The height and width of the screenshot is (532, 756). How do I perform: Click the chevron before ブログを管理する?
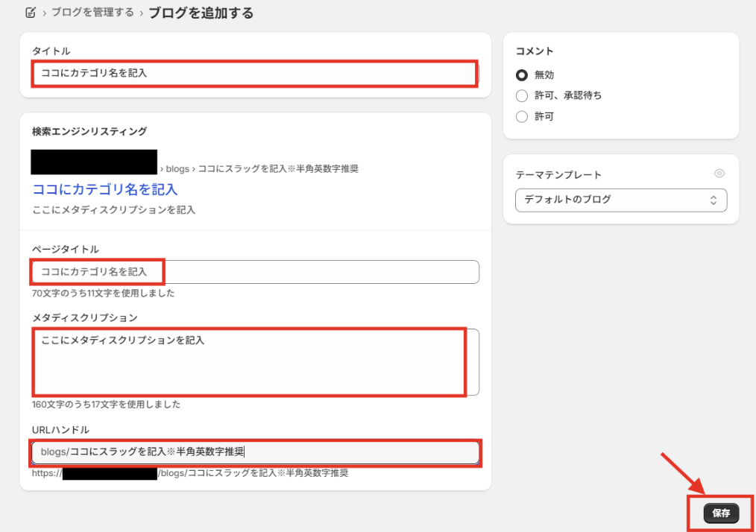click(x=44, y=13)
